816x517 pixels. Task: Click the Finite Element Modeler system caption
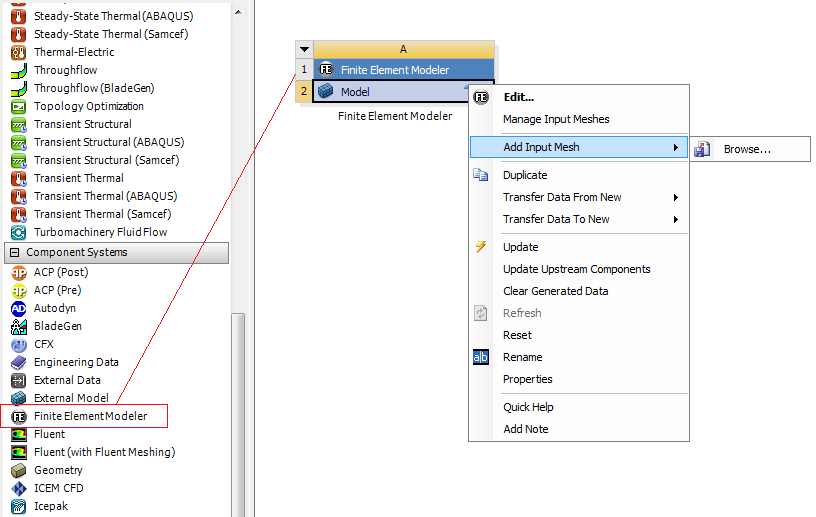395,116
